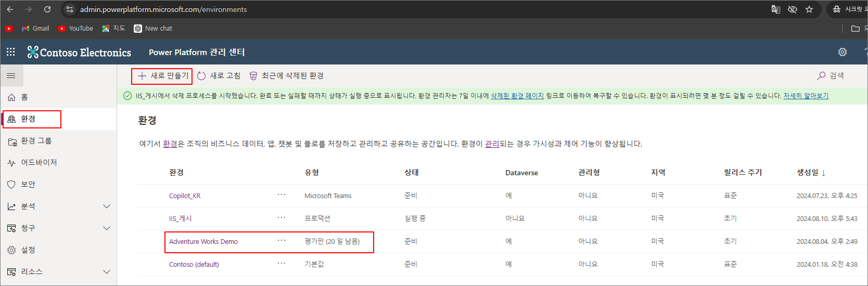Open the settings gear in header
The height and width of the screenshot is (286, 868).
pos(843,52)
